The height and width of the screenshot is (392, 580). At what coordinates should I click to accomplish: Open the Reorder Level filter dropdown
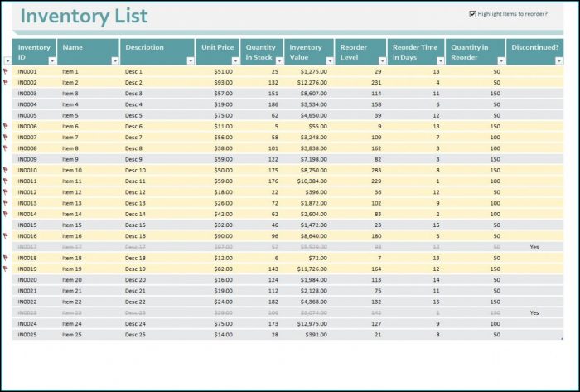coord(381,60)
